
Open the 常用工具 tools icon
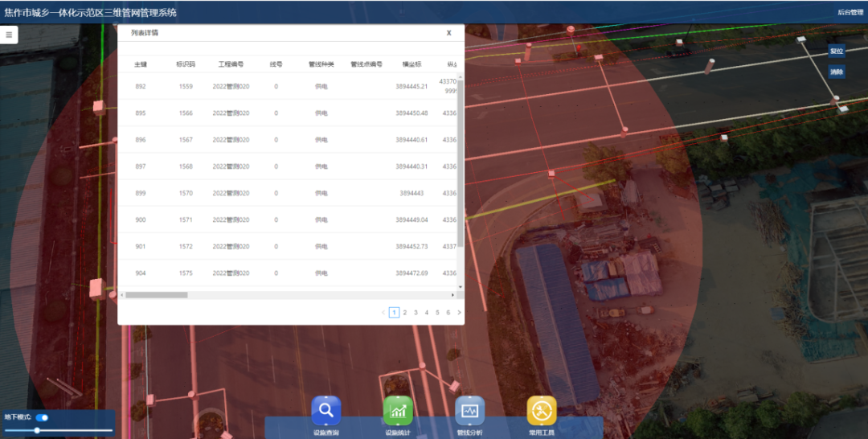(x=542, y=411)
